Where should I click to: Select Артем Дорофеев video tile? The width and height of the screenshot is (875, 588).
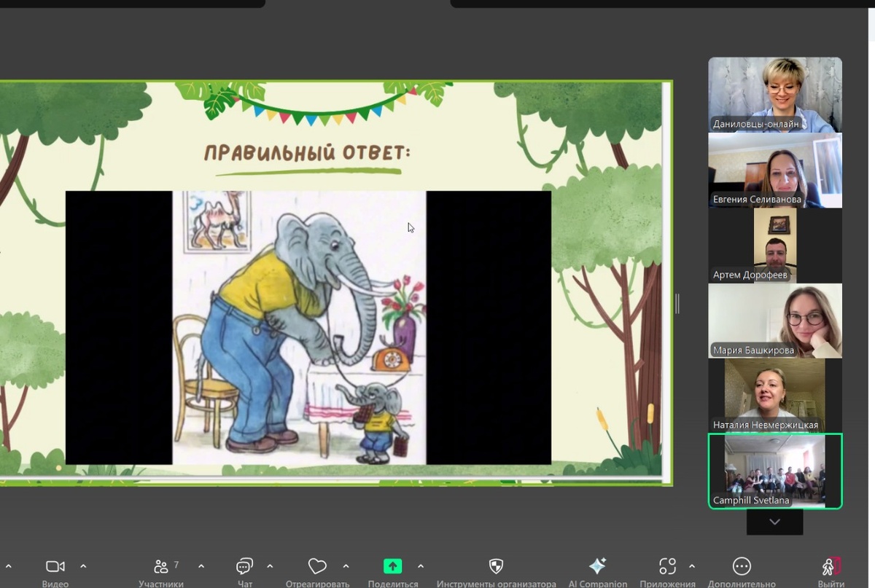775,246
